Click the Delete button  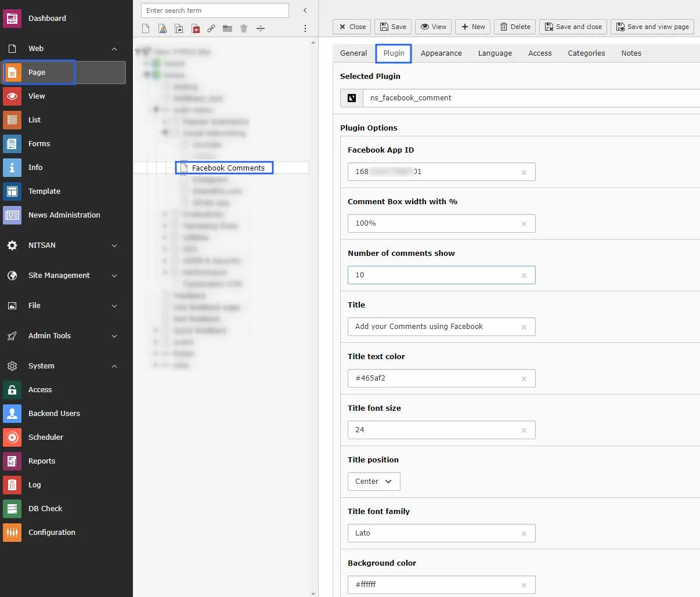(x=515, y=27)
